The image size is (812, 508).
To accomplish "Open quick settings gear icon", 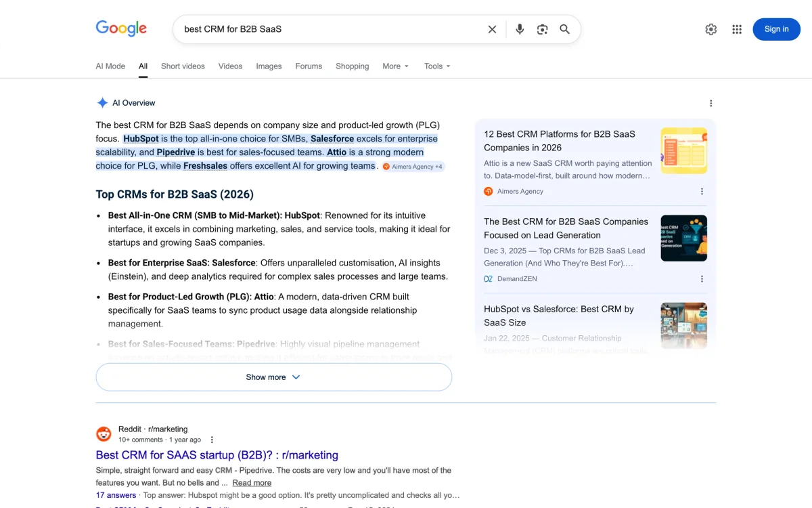I will [710, 29].
